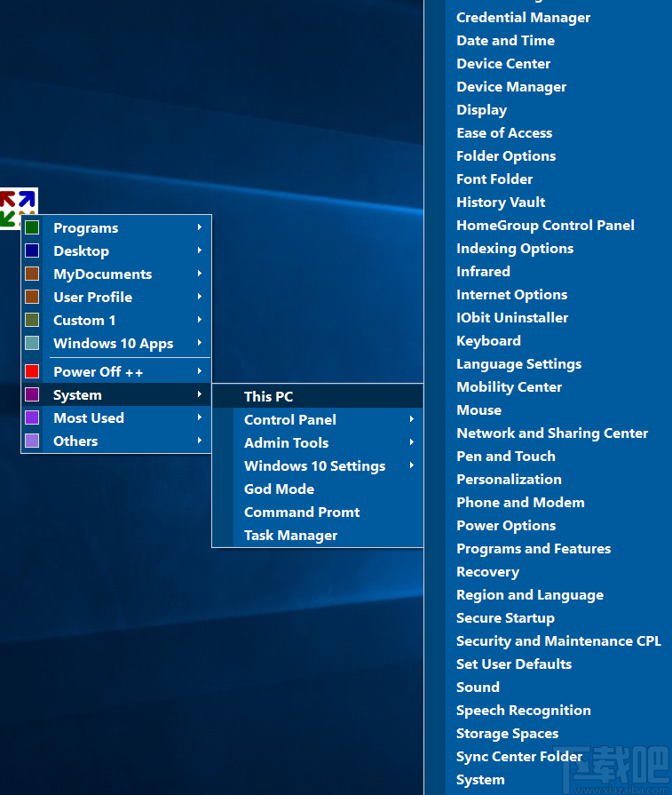This screenshot has width=672, height=795.
Task: Click the four-arrows launcher icon
Action: pyautogui.click(x=19, y=208)
